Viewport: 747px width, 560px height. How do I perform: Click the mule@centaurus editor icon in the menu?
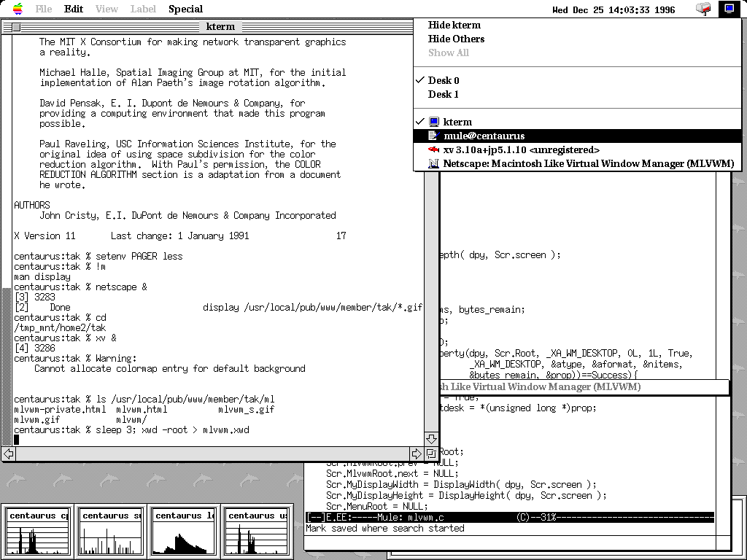tap(433, 136)
